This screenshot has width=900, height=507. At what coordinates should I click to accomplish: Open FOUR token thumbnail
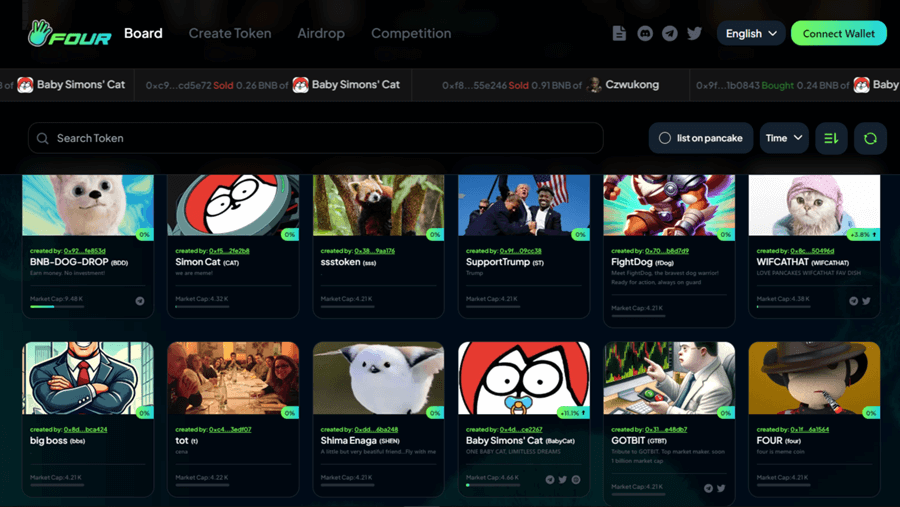coord(814,378)
